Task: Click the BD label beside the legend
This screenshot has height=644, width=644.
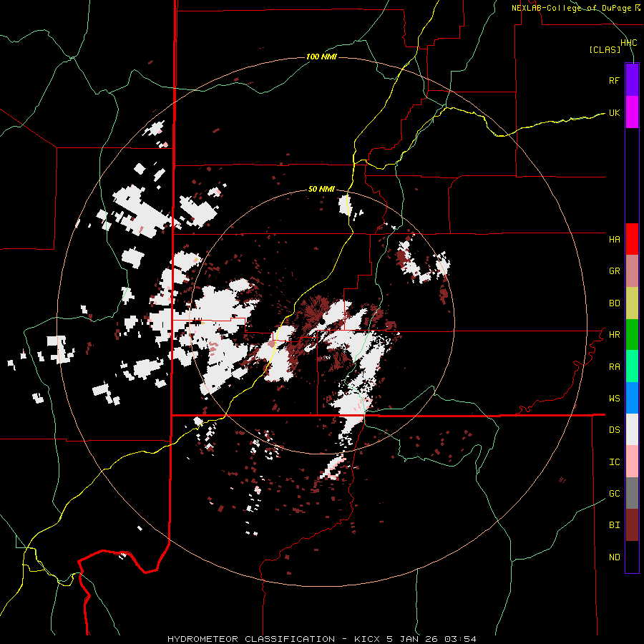Action: pos(614,303)
